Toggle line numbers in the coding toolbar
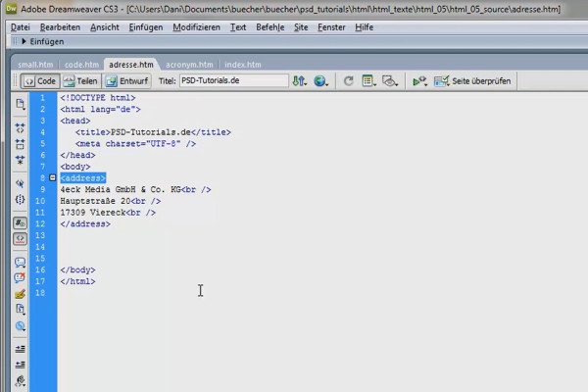Viewport: 588px width, 392px height. click(x=21, y=223)
